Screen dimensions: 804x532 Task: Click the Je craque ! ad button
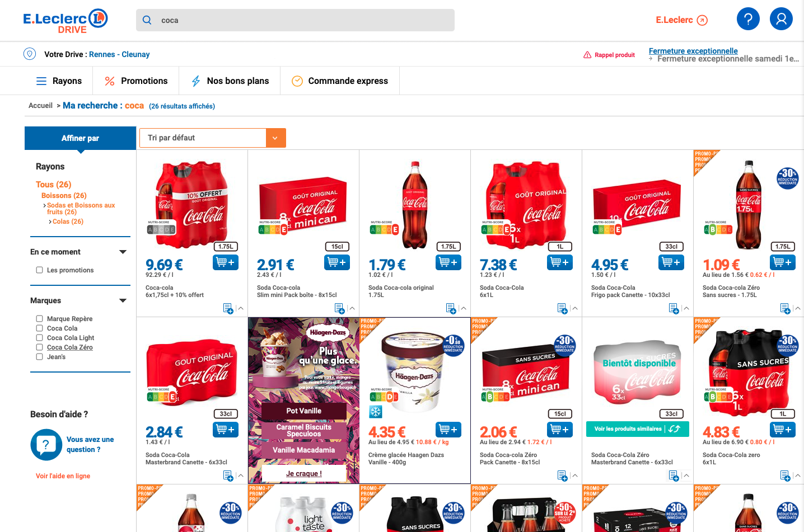coord(304,473)
